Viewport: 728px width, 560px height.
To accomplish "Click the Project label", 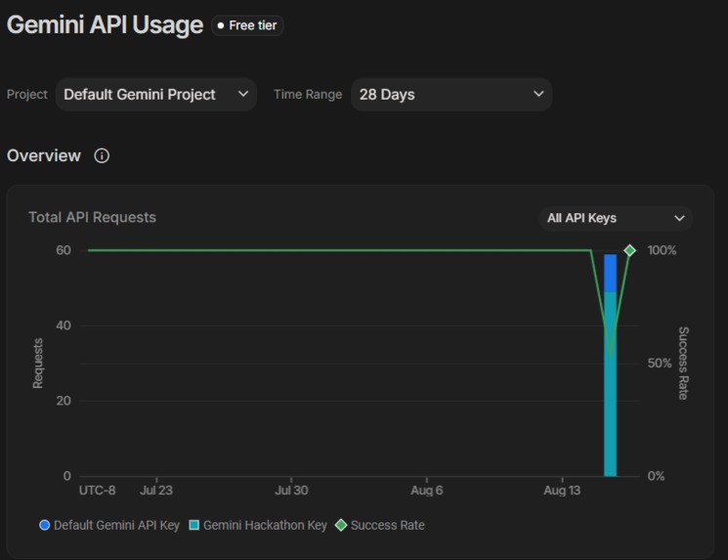I will [x=27, y=94].
